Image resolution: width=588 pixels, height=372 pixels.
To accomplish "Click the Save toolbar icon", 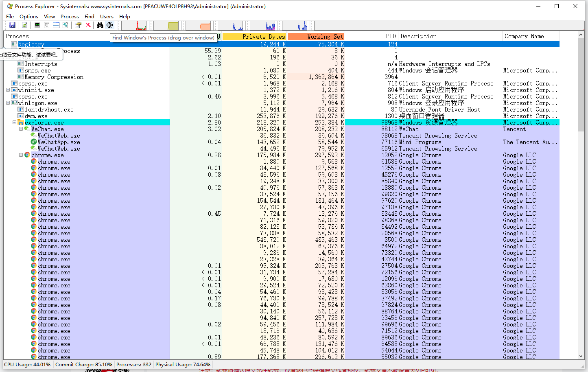I will tap(12, 25).
